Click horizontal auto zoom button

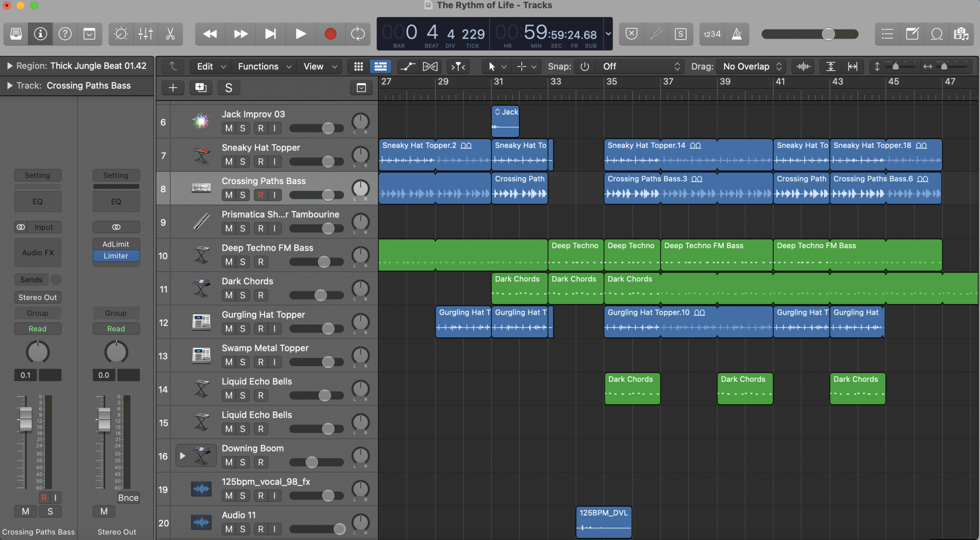pyautogui.click(x=853, y=66)
